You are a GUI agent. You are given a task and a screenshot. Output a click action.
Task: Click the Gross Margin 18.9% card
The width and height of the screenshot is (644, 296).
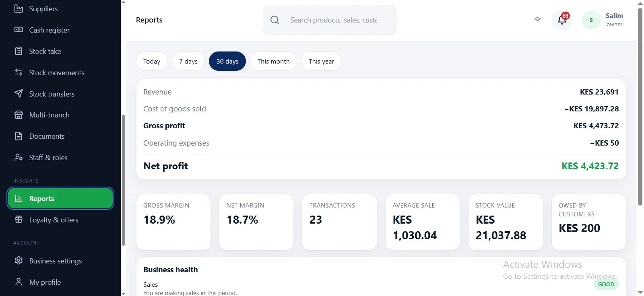click(x=173, y=222)
